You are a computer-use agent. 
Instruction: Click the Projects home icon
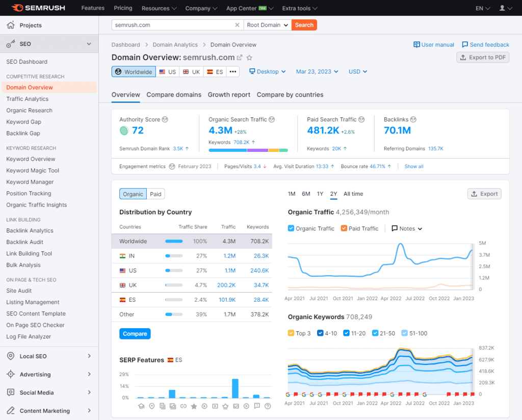tap(11, 25)
